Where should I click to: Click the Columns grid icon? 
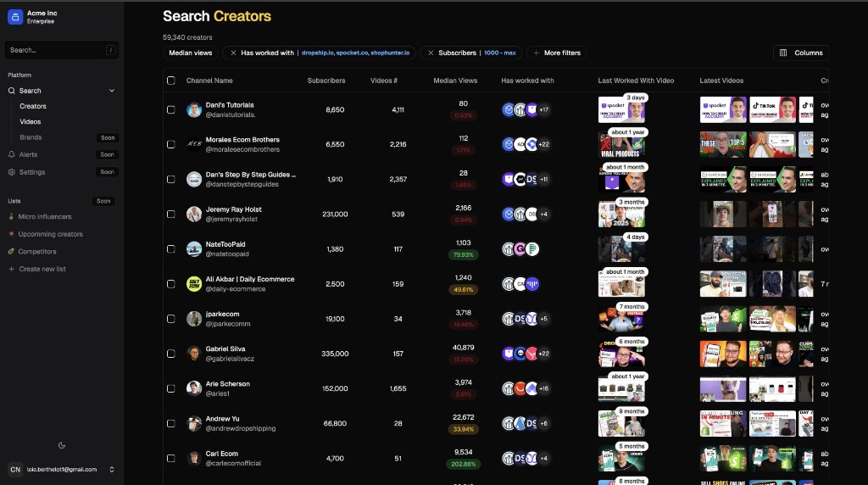(x=783, y=53)
